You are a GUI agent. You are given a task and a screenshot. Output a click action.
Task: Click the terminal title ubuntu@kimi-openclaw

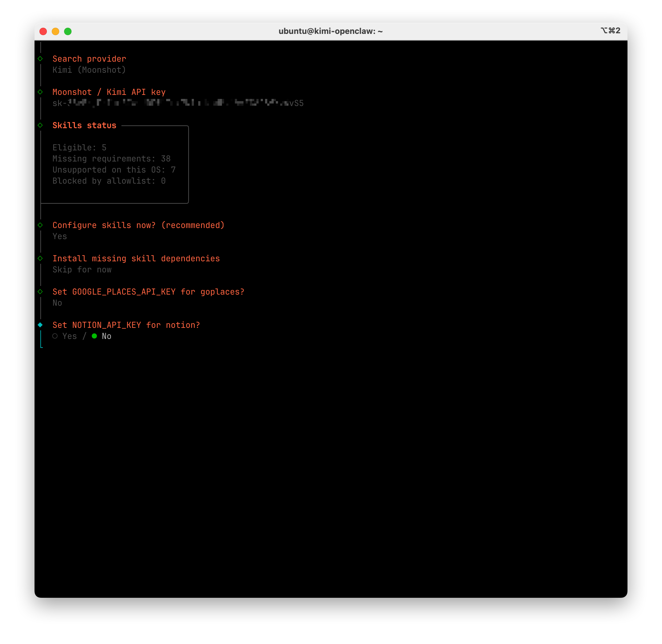click(x=330, y=31)
